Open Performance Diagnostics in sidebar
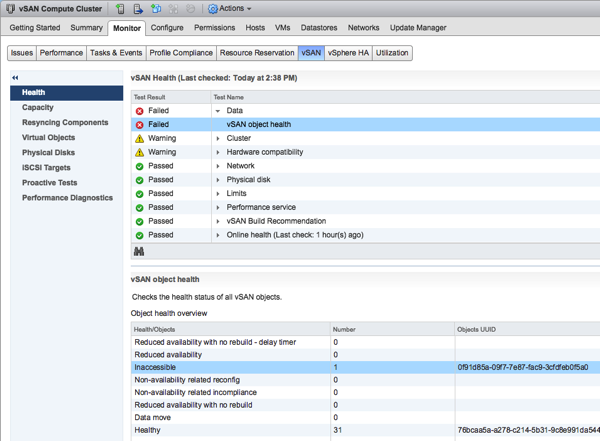This screenshot has width=600, height=441. tap(67, 198)
